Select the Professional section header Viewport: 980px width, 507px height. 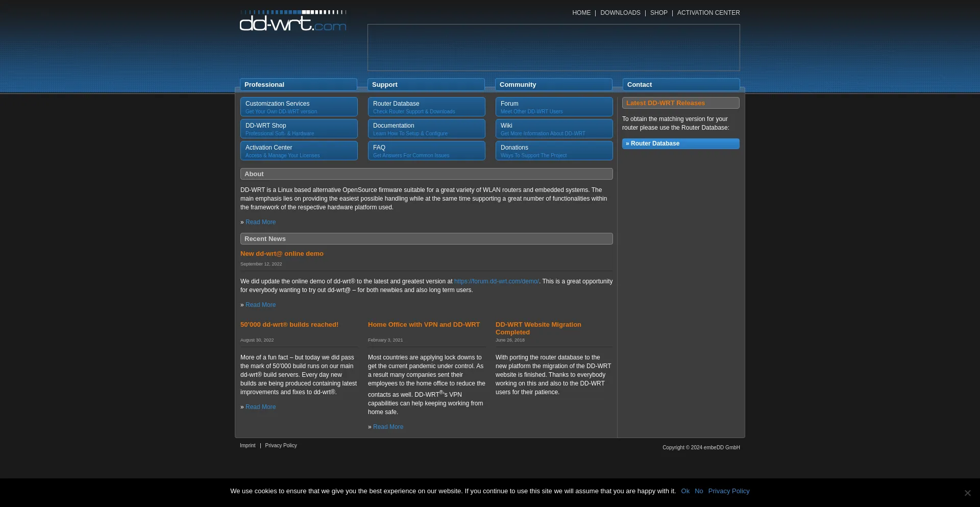pos(299,85)
